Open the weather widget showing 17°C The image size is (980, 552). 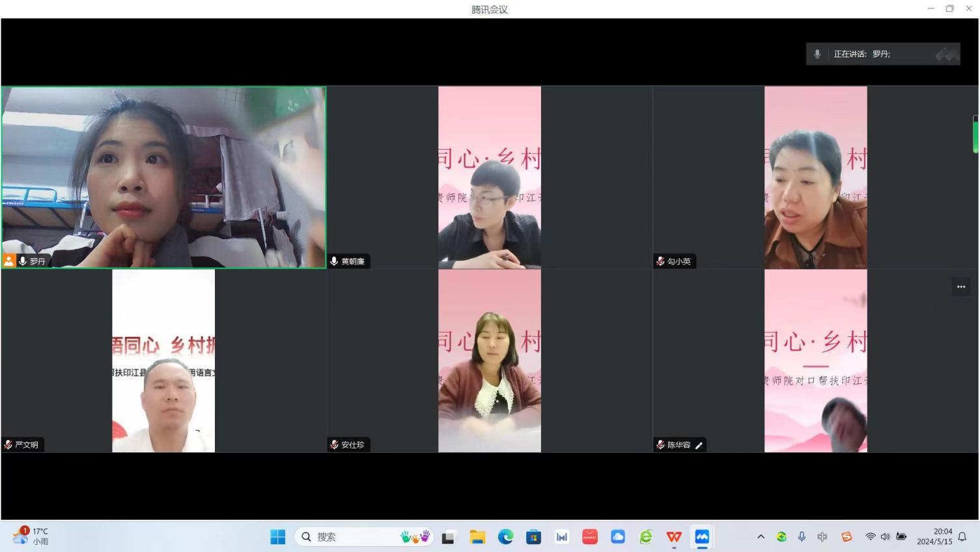point(30,536)
